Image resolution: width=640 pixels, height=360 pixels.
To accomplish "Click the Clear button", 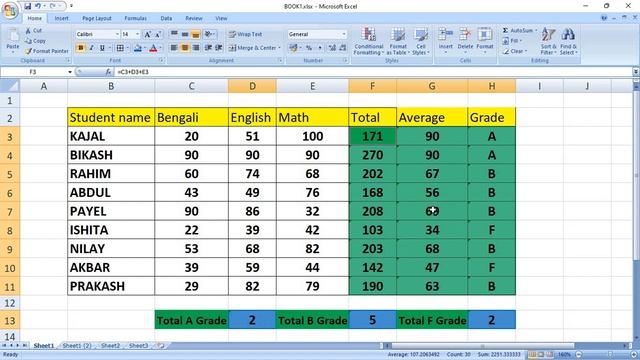I will [514, 51].
